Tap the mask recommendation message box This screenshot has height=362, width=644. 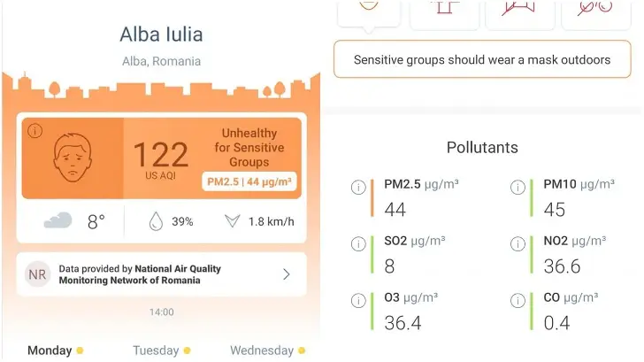click(x=482, y=59)
